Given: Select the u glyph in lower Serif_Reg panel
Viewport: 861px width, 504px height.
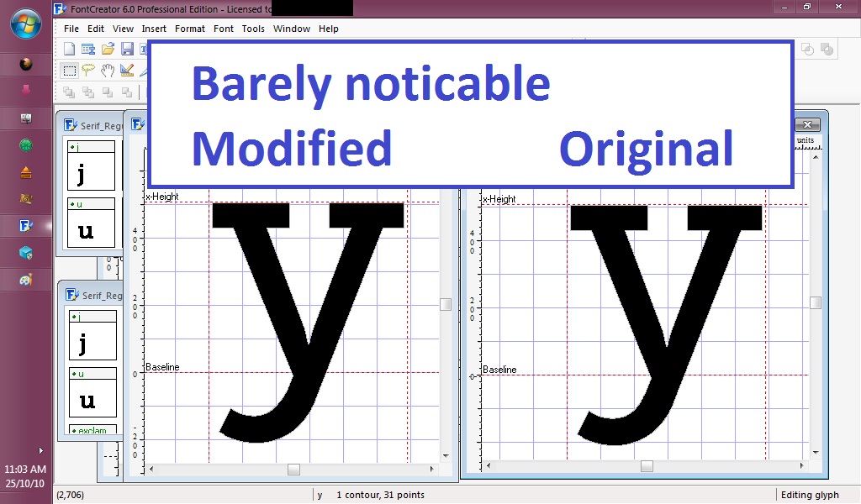Looking at the screenshot, I should point(92,392).
